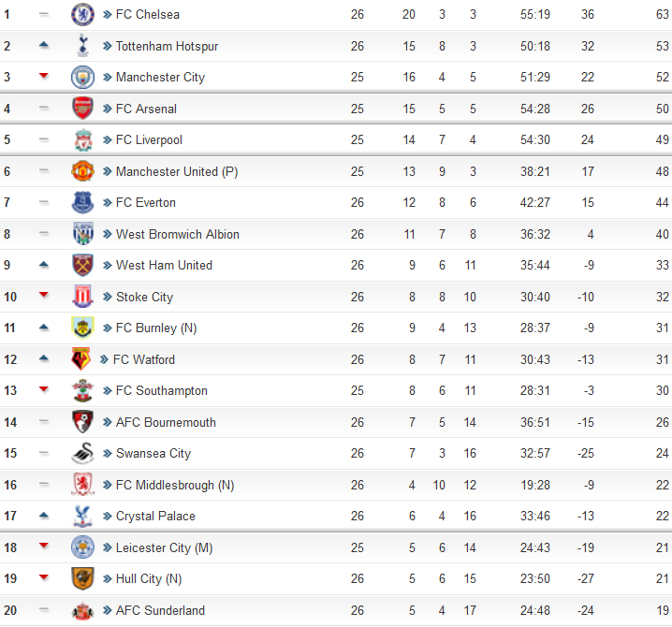Open the West Bromwich Albion team link
Image resolution: width=672 pixels, height=627 pixels.
(x=178, y=235)
